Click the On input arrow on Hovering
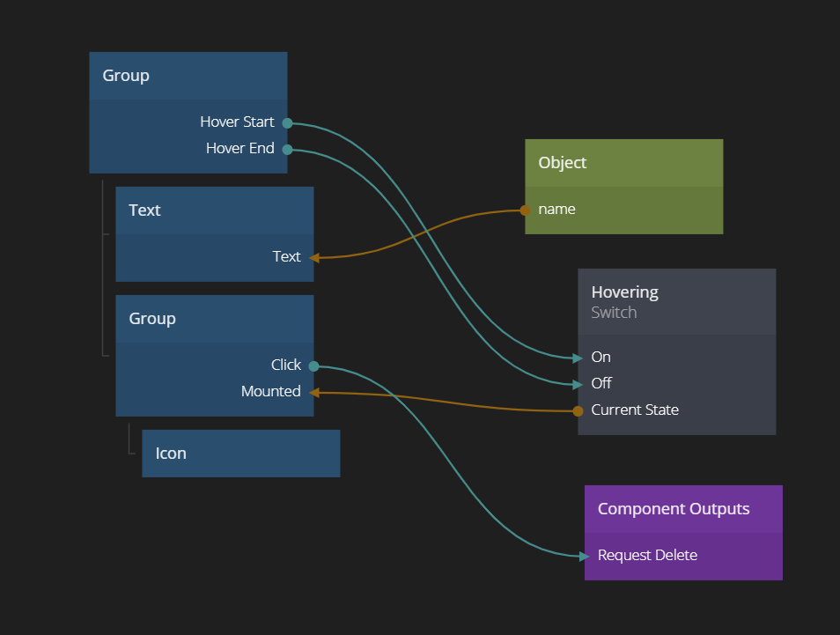Viewport: 840px width, 635px height. pos(578,358)
